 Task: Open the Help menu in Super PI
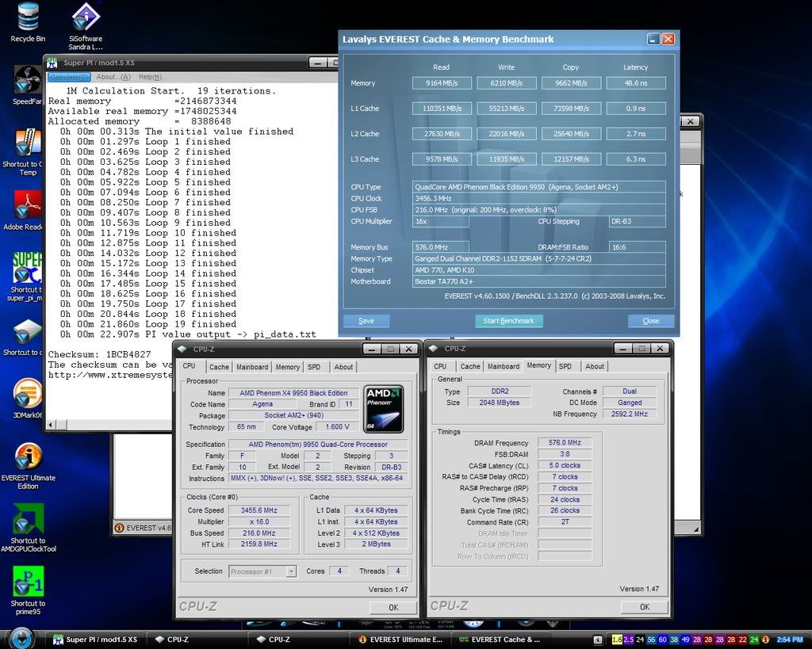[x=150, y=77]
